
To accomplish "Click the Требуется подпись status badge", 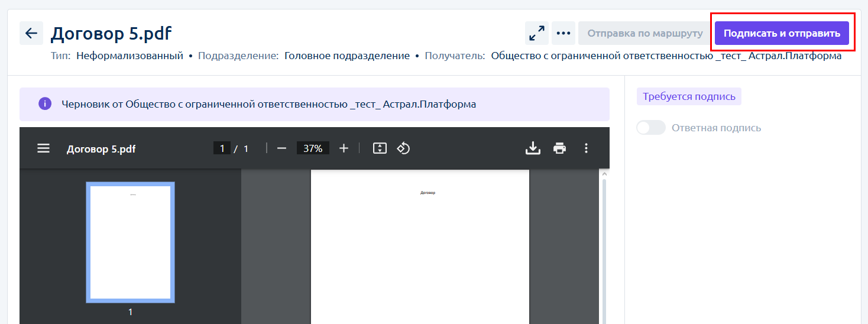I will 689,97.
